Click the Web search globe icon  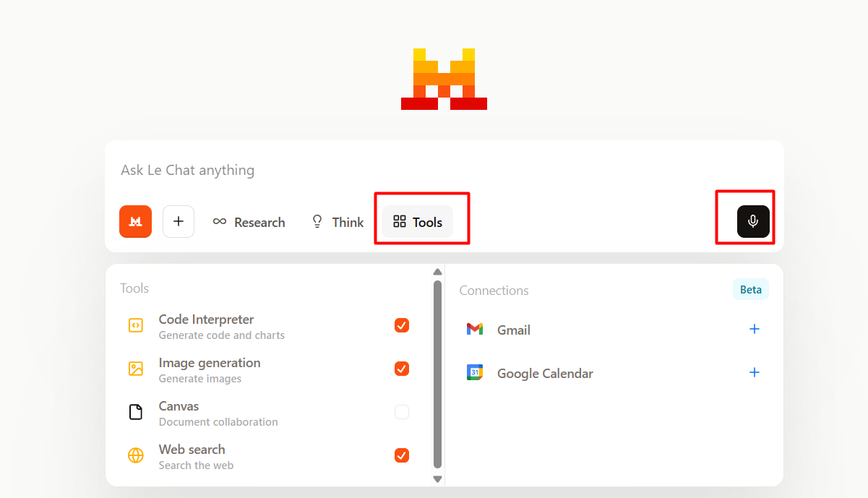(x=135, y=455)
